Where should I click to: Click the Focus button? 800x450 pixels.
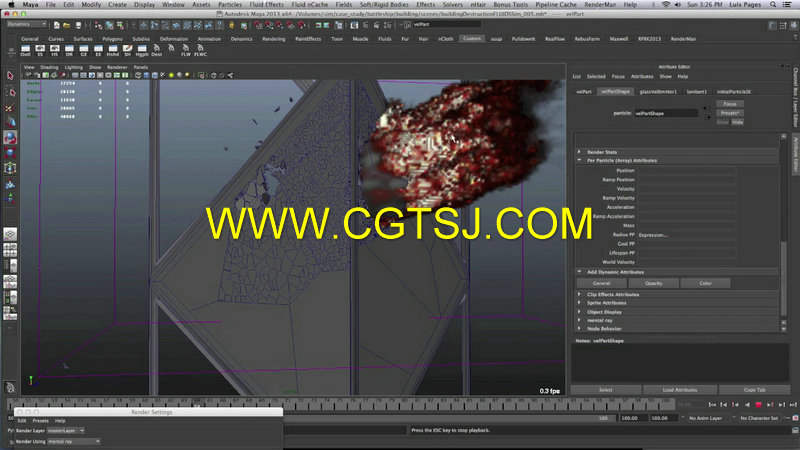point(730,104)
